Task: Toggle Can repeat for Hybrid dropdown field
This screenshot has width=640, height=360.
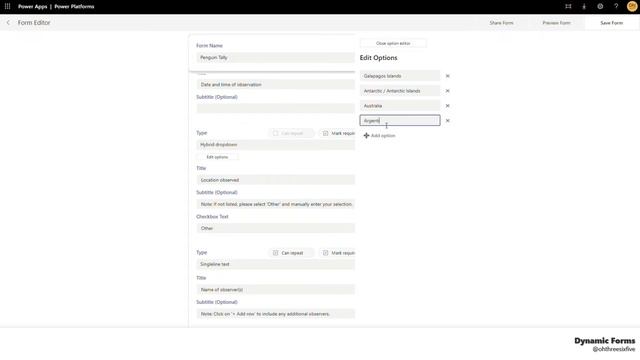Action: coord(276,133)
